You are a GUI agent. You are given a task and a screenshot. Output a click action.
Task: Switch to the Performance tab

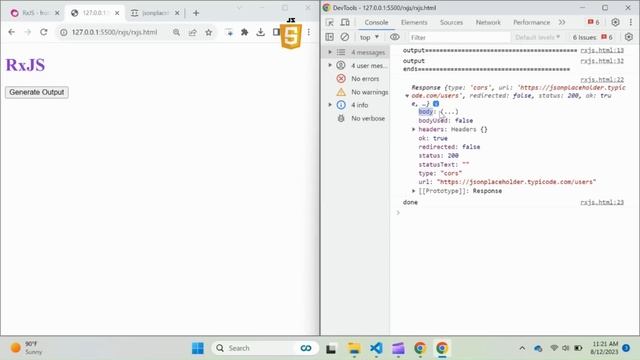pos(531,22)
